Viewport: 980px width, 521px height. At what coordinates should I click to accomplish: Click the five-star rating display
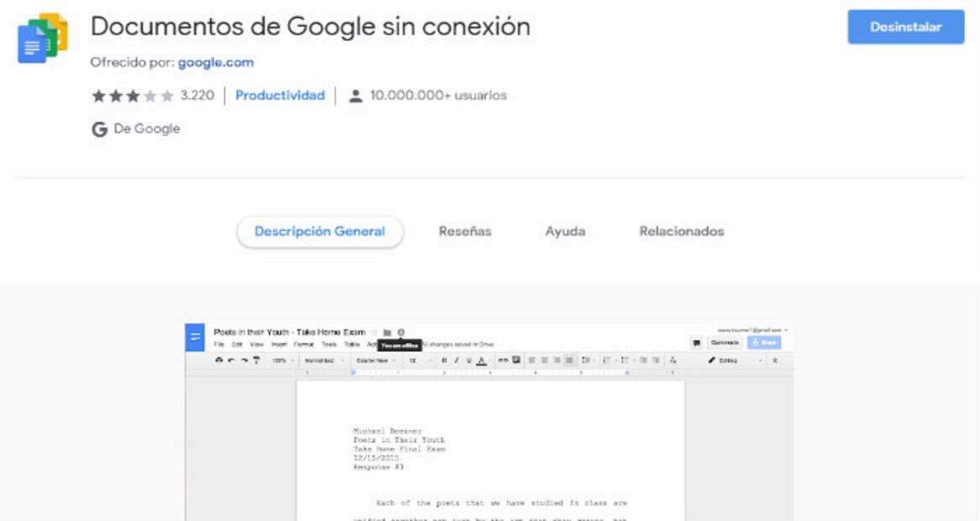click(133, 96)
